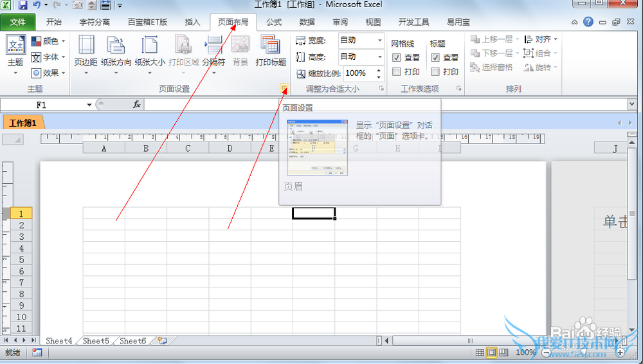Switch to the Home (开始) tab
Screen dimensions: 643x364
click(54, 22)
